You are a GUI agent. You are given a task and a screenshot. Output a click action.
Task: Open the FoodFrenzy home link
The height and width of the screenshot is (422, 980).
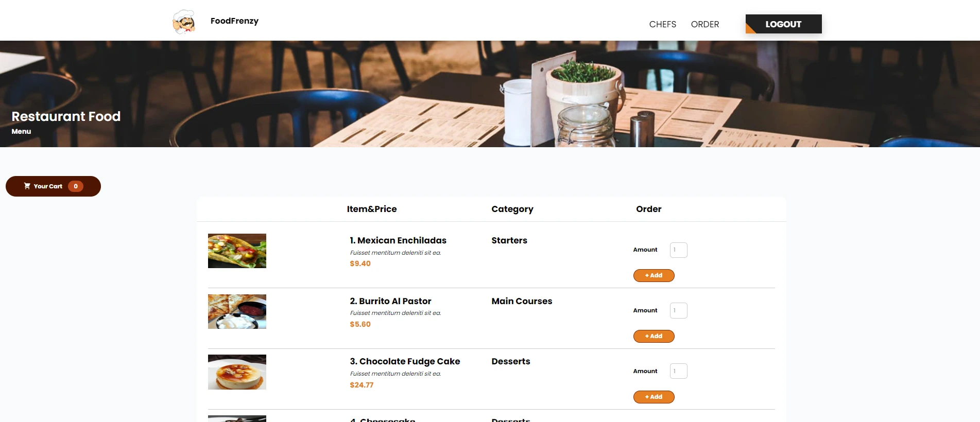point(234,21)
